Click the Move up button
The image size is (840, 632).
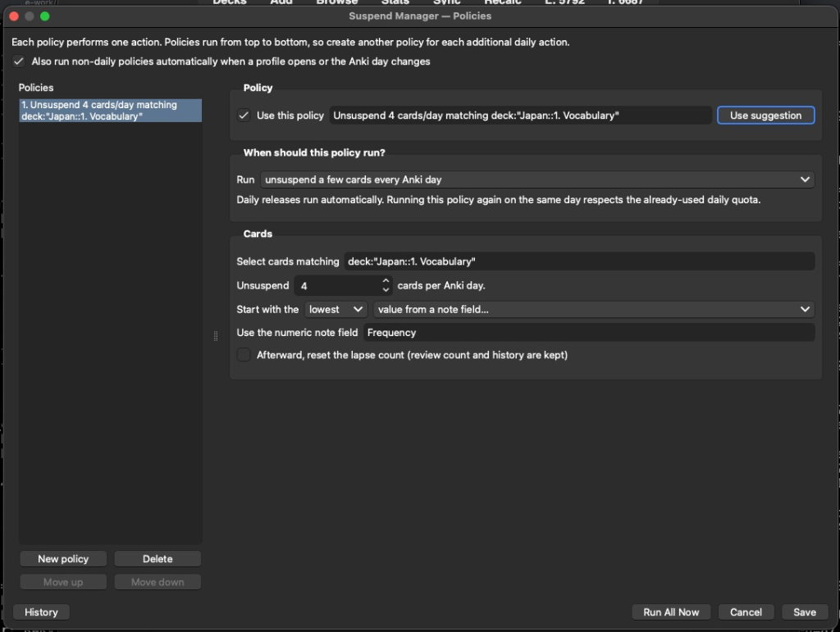(63, 582)
